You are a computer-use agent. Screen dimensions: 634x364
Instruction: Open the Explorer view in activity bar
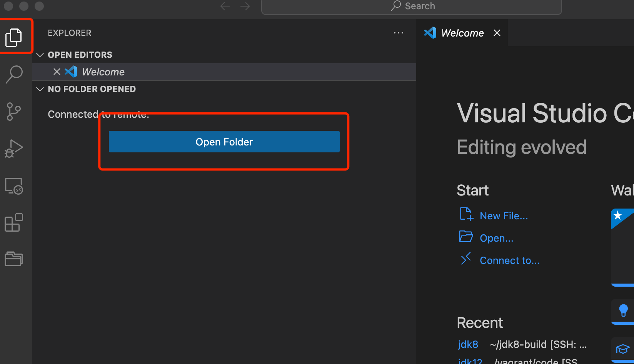click(14, 37)
